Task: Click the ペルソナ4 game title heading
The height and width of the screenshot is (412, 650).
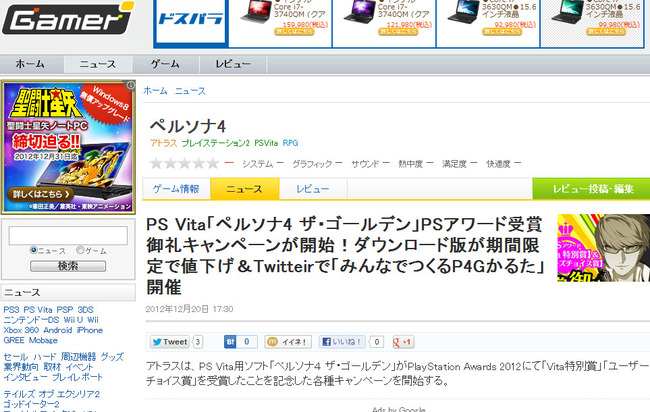Action: 188,126
